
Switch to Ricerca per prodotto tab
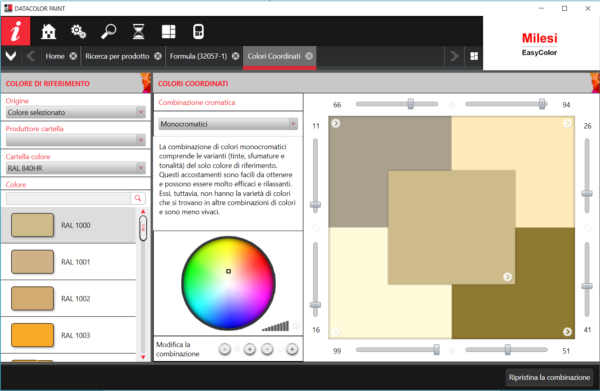pos(117,56)
